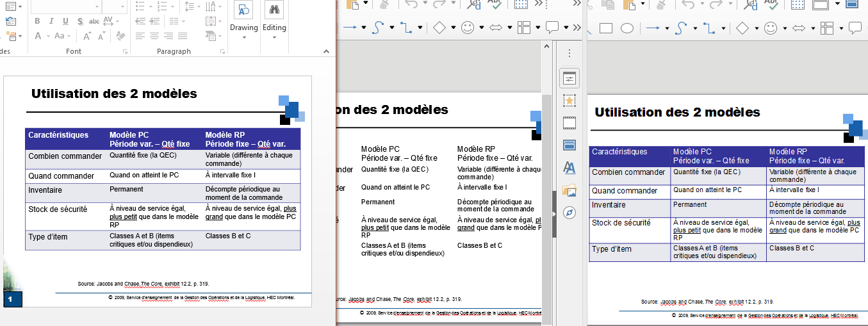Toggle Bold in PowerPoint Font group

(37, 21)
